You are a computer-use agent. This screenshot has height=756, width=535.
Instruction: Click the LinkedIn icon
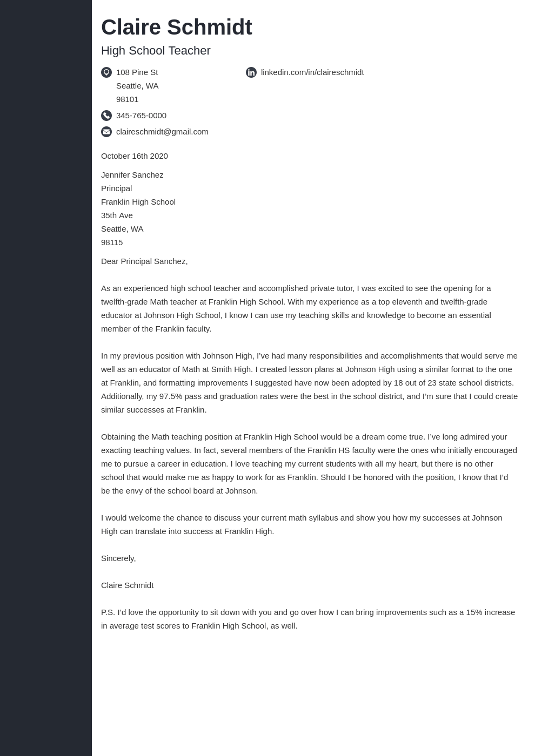click(251, 72)
